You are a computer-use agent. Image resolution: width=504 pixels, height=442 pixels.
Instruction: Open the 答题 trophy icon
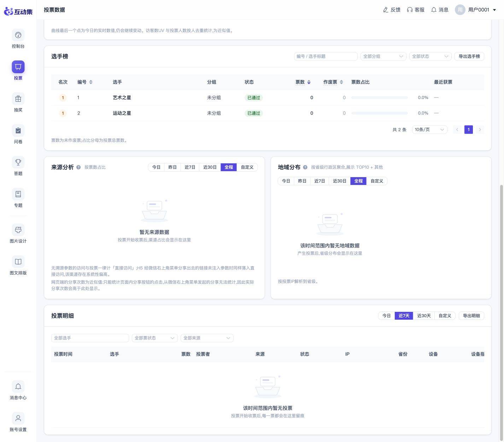point(18,162)
